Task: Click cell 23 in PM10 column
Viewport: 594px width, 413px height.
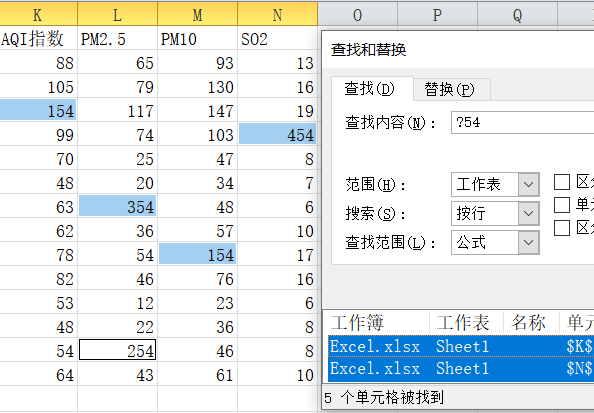Action: coord(198,303)
